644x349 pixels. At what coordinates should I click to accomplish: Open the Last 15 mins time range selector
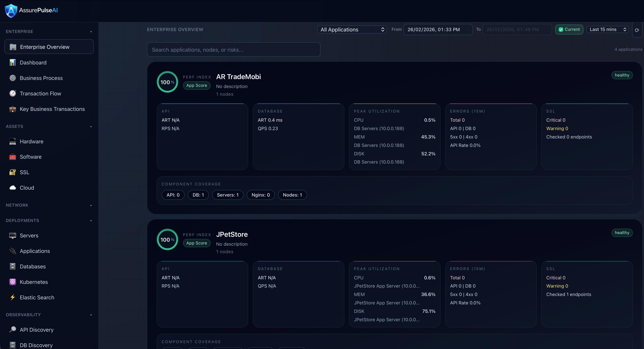click(607, 29)
